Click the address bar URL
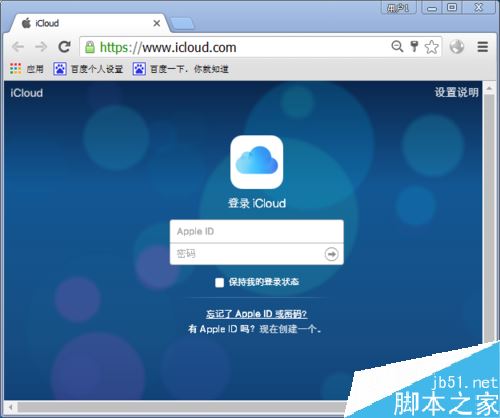The image size is (500, 418). coord(168,47)
